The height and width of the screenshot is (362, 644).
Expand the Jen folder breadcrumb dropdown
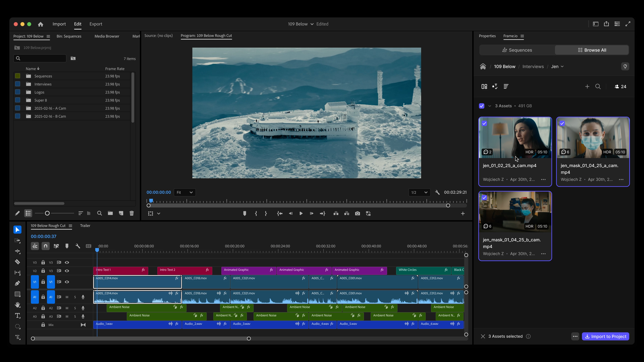562,67
